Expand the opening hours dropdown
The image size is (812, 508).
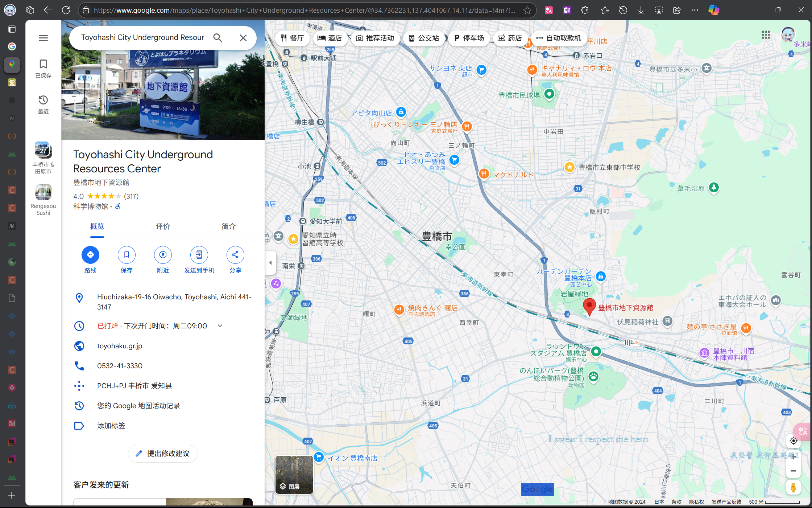click(220, 326)
